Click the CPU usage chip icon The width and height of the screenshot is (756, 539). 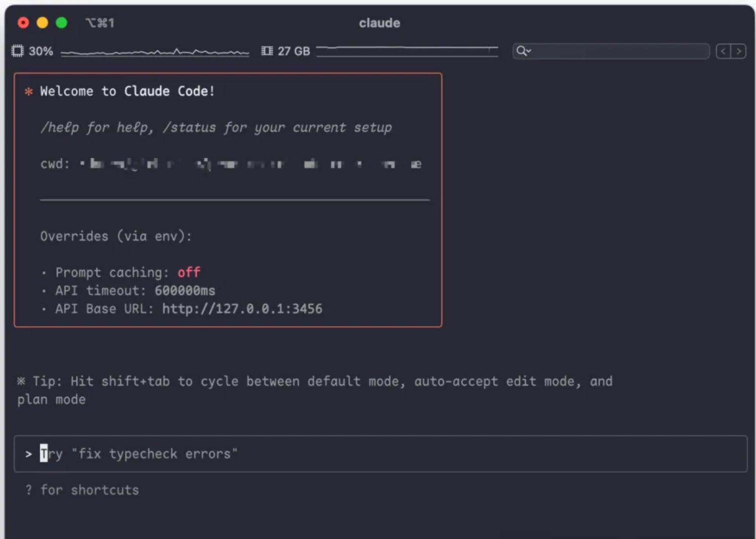coord(18,51)
